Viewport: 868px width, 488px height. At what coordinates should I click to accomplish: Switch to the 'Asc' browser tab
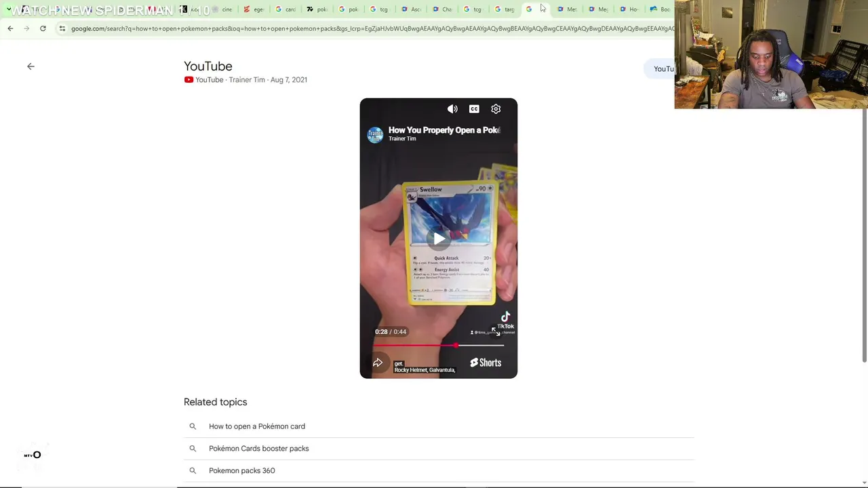coord(411,9)
